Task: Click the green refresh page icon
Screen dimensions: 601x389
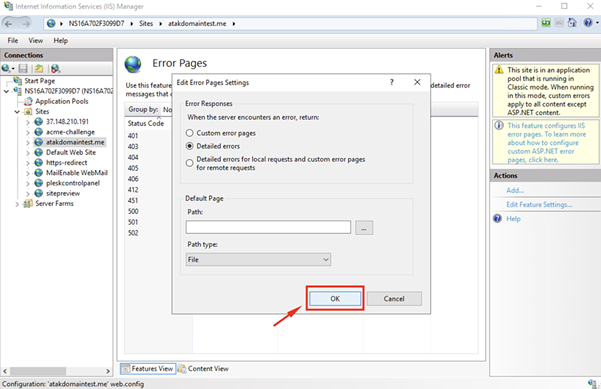Action: [546, 23]
